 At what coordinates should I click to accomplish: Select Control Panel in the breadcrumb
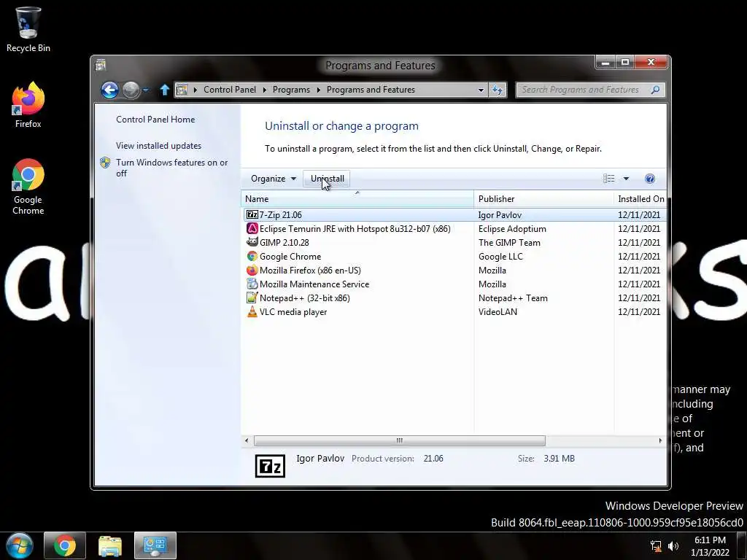click(x=230, y=90)
